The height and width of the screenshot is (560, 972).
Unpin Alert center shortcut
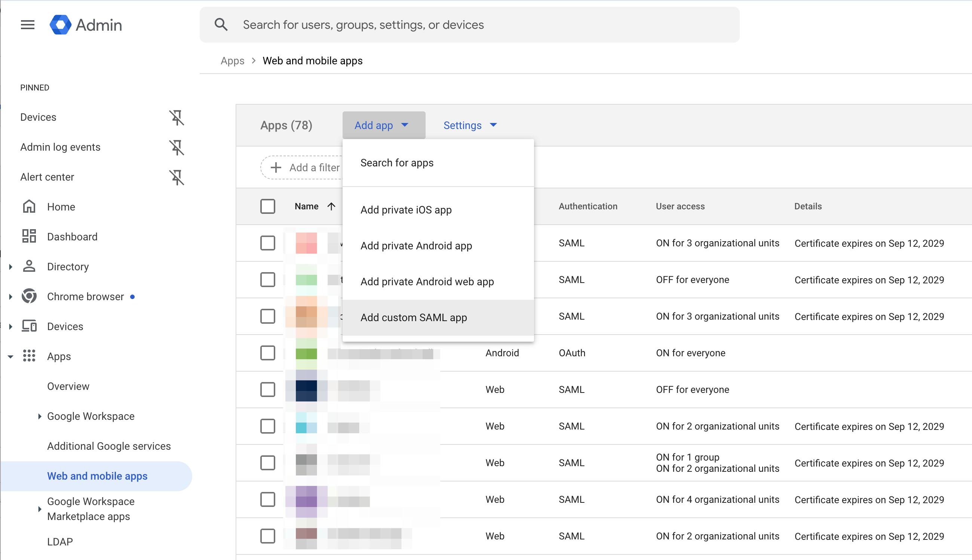[x=177, y=177]
